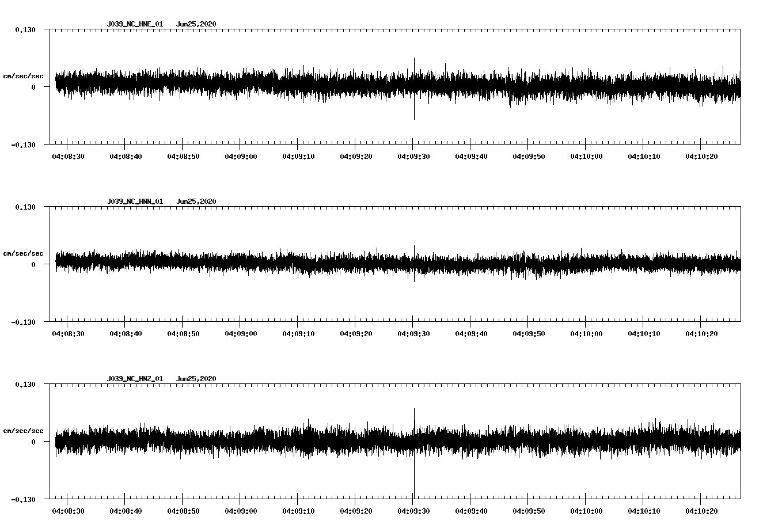Viewport: 782px width, 532px height.
Task: Click the -0.130 lower limit on HNN axis
Action: 23,322
